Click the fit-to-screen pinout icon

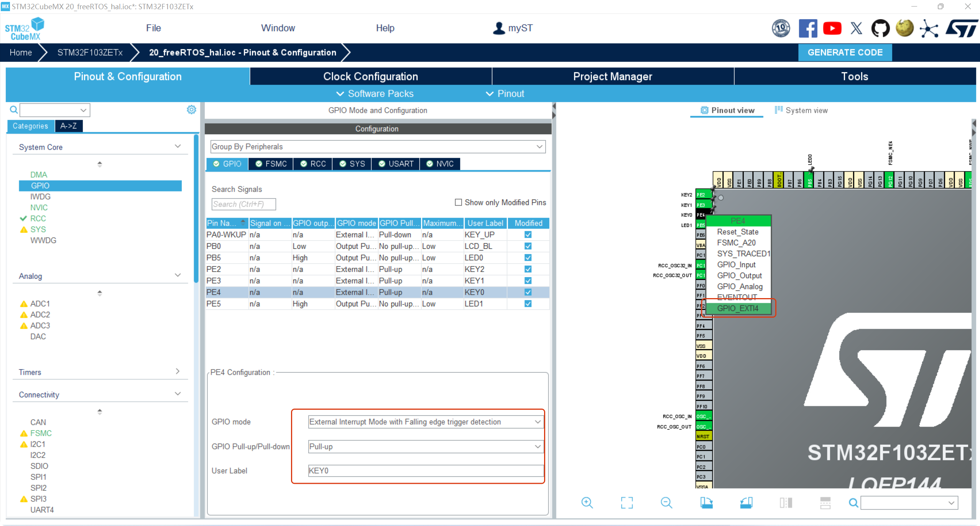point(627,503)
